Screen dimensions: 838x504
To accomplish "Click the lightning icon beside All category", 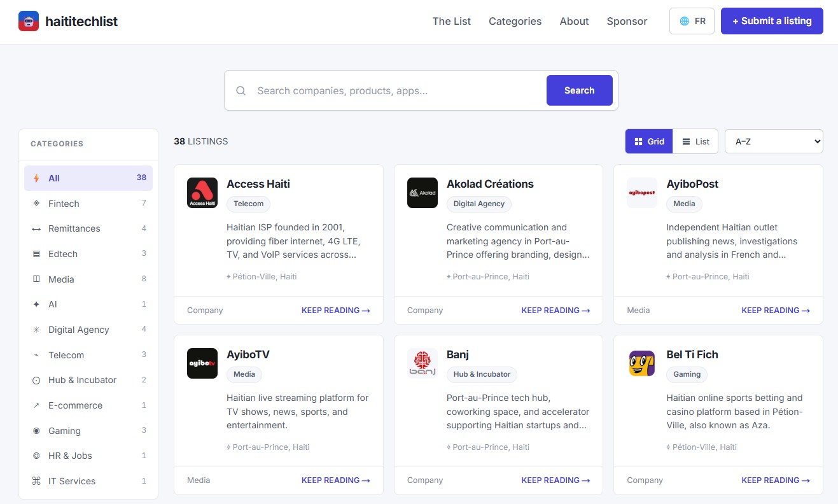I will coord(36,178).
